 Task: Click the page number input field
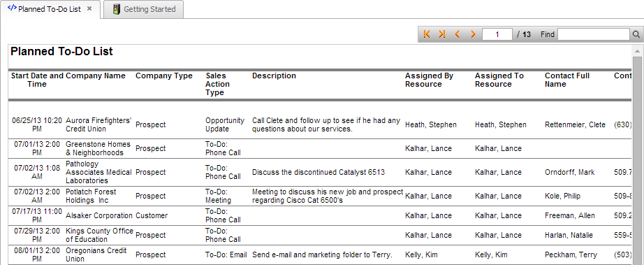pos(497,34)
